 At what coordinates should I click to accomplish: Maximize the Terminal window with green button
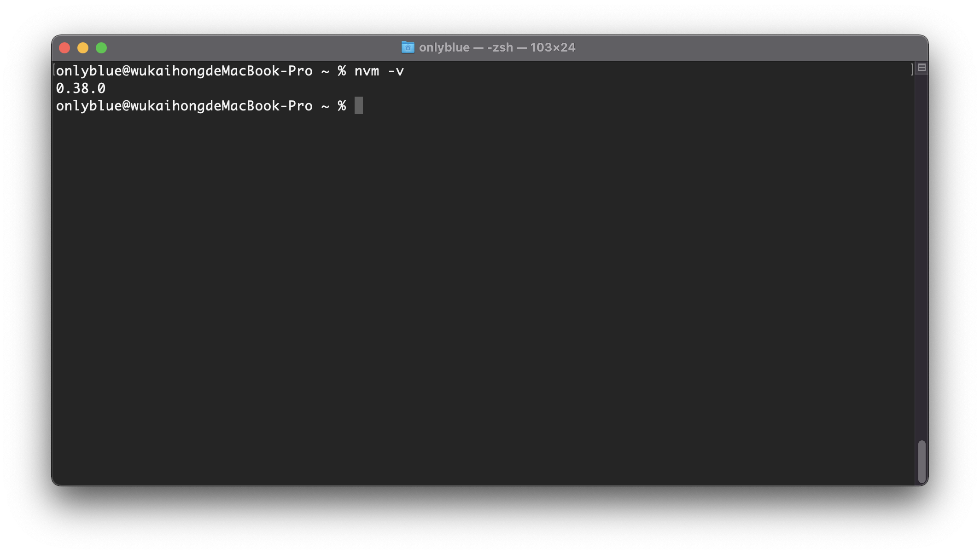pos(101,48)
